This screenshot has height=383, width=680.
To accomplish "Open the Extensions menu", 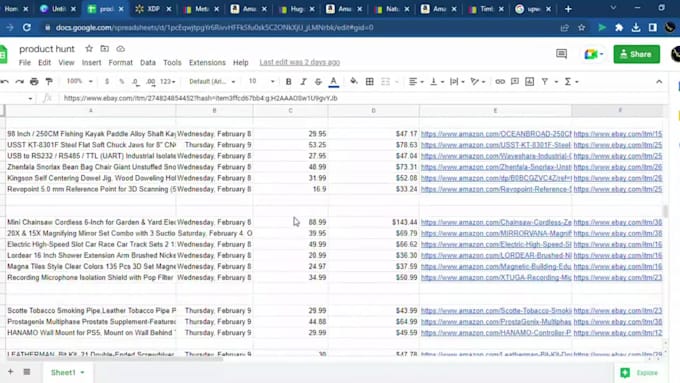I will pos(207,62).
